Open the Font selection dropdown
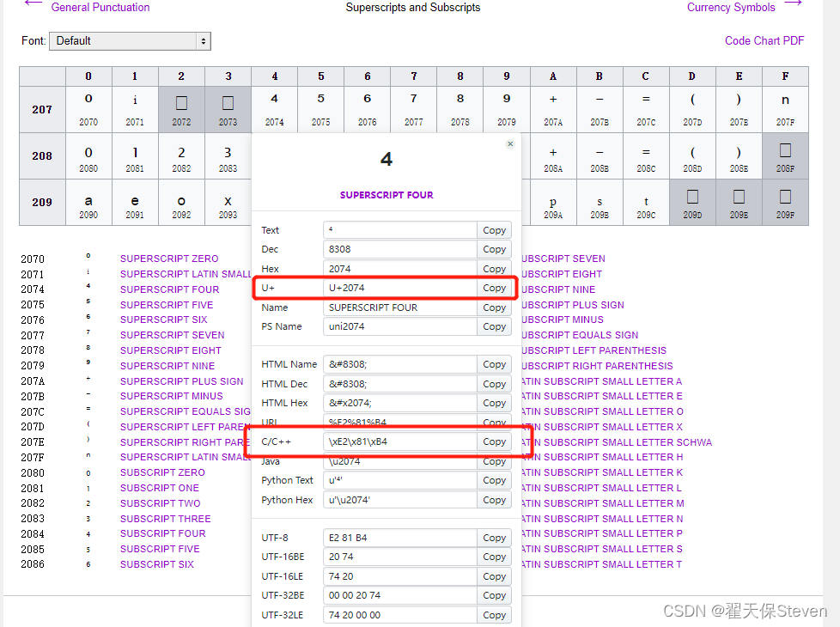The image size is (840, 627). point(129,40)
